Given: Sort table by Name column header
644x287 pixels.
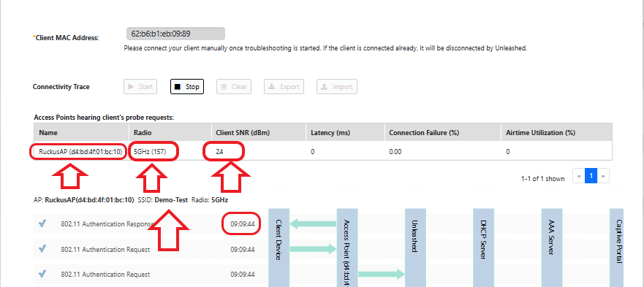Looking at the screenshot, I should (81, 133).
